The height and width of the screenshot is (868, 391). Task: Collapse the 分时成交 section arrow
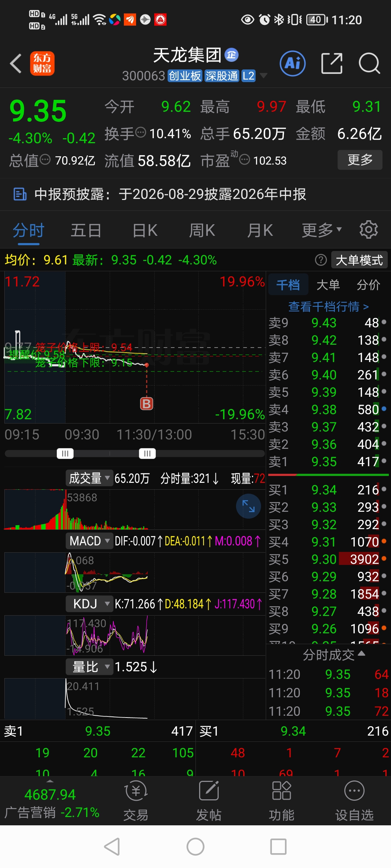361,654
